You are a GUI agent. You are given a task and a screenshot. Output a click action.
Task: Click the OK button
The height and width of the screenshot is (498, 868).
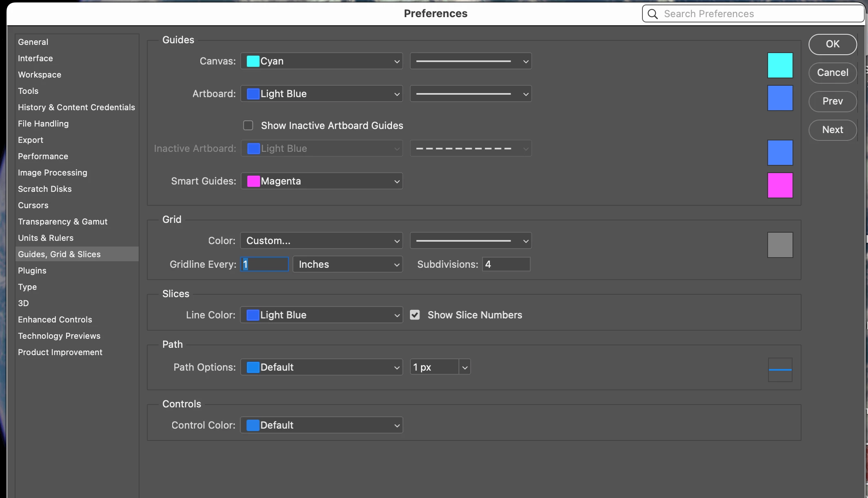click(832, 44)
